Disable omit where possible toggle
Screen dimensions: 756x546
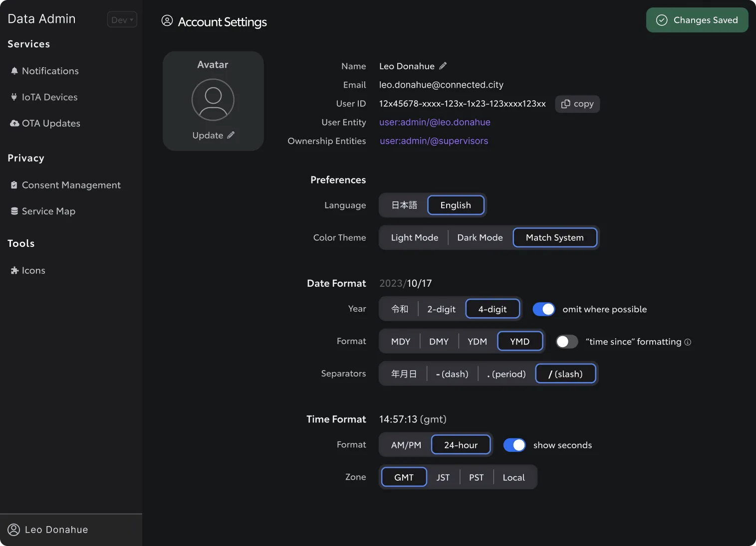click(x=543, y=309)
